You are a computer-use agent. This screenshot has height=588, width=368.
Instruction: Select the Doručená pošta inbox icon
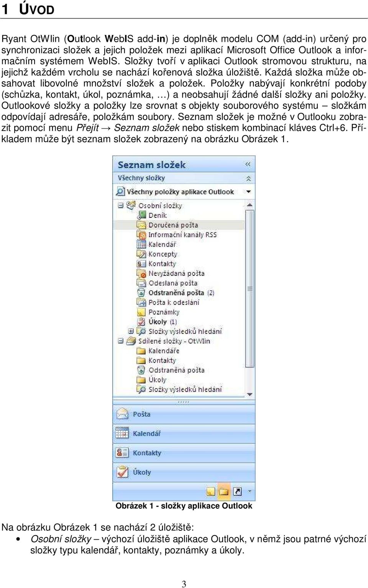pyautogui.click(x=141, y=225)
